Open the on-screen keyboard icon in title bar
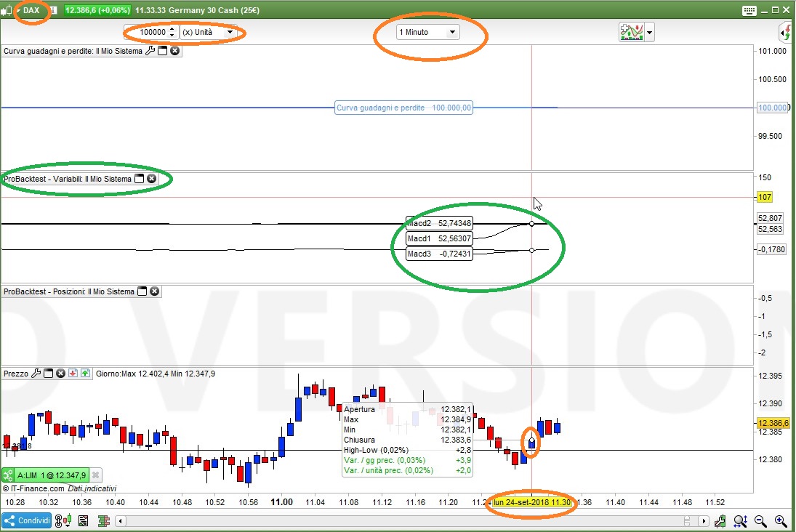The width and height of the screenshot is (796, 532). pyautogui.click(x=749, y=11)
